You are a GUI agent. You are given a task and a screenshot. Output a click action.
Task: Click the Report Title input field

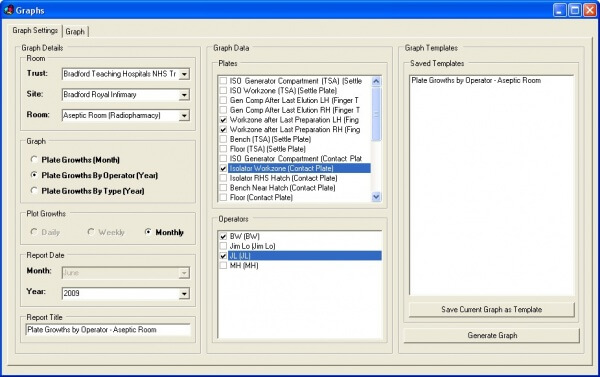(108, 330)
